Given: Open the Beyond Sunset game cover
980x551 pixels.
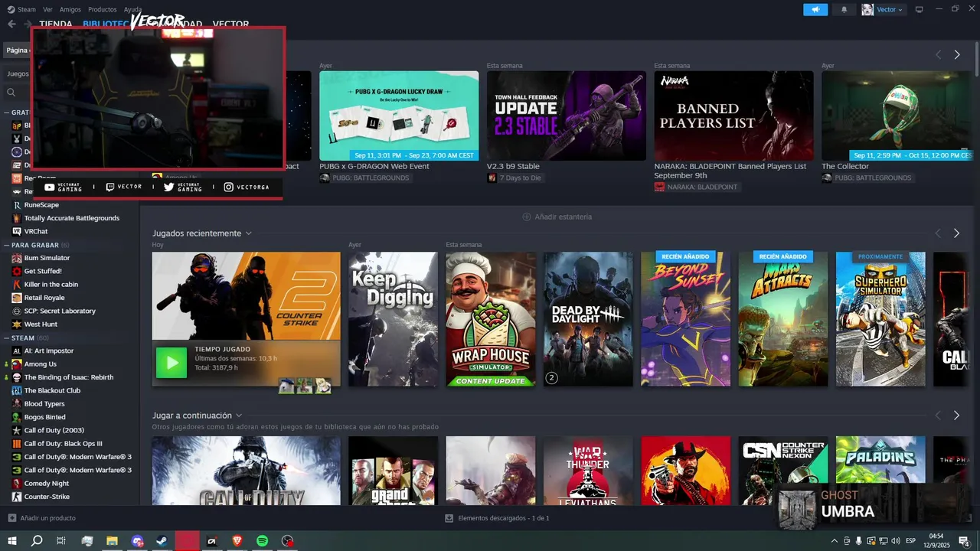Looking at the screenshot, I should (685, 319).
